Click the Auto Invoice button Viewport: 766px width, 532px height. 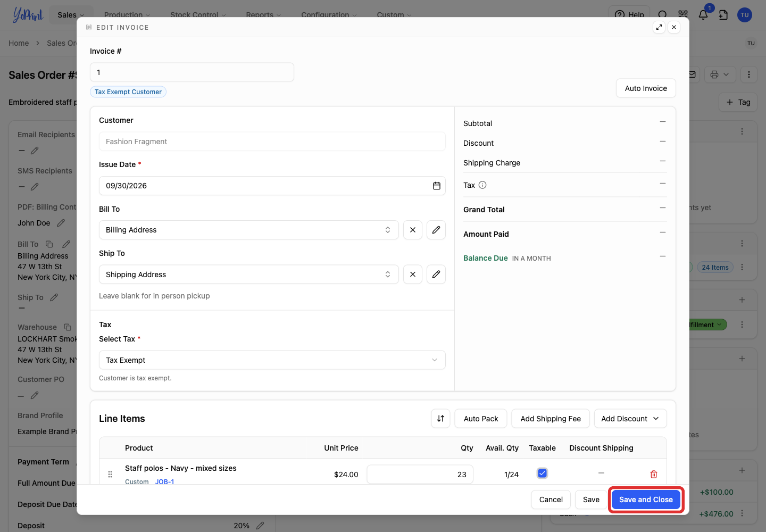[646, 88]
